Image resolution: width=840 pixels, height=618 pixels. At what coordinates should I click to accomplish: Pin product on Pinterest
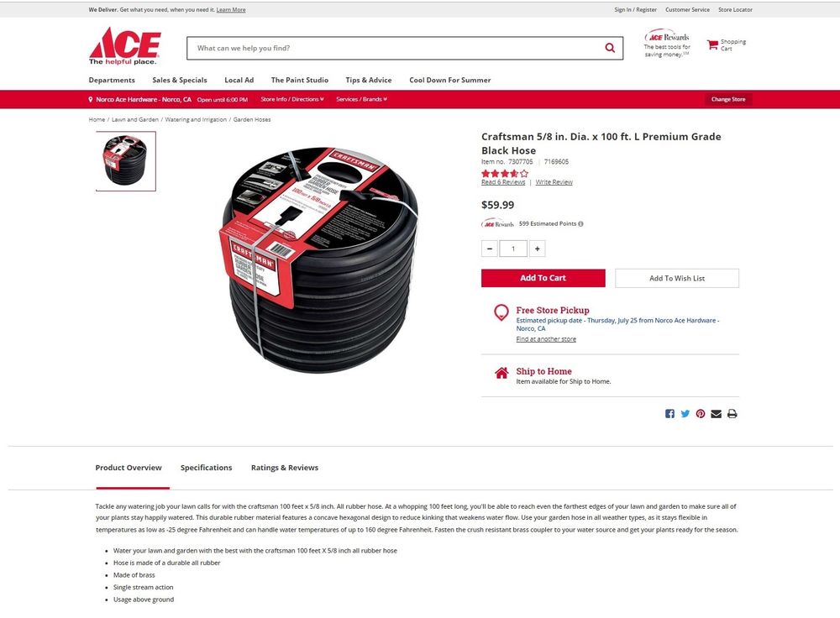tap(701, 414)
